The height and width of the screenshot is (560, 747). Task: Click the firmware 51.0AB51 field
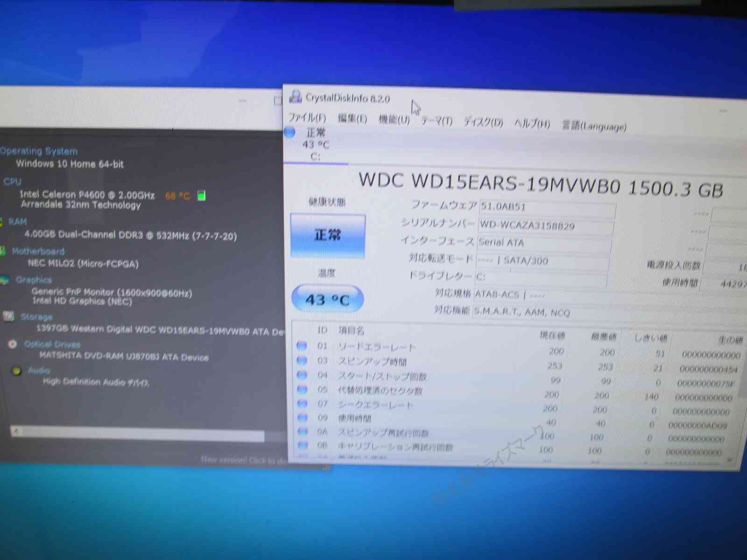pyautogui.click(x=546, y=207)
